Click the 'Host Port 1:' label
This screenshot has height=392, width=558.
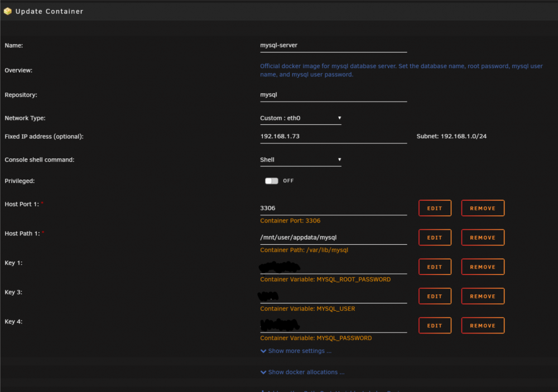point(22,204)
